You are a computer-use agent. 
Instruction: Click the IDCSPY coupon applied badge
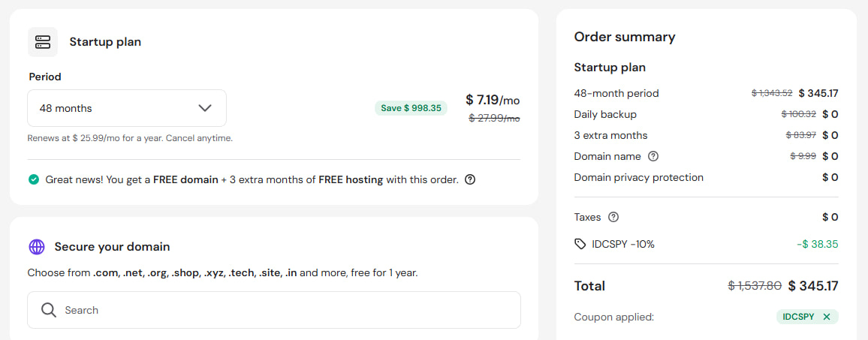click(807, 317)
